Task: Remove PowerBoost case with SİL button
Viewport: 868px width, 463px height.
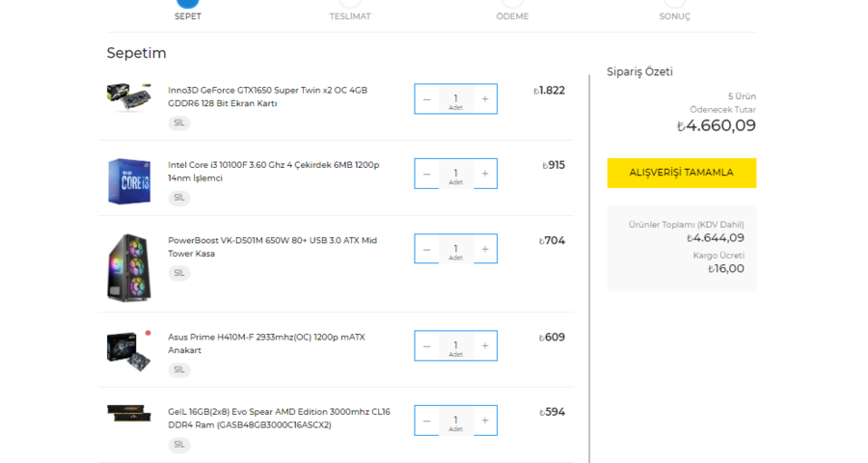Action: (x=178, y=273)
